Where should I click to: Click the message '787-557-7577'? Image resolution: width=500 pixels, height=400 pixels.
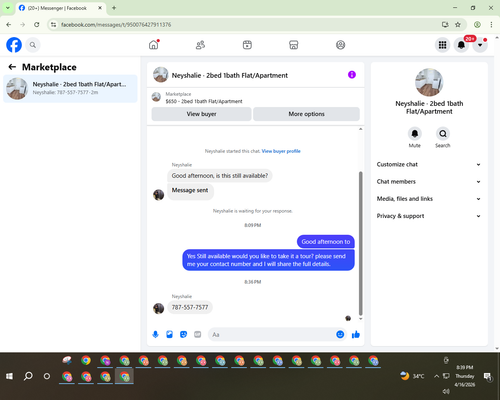[x=190, y=307]
